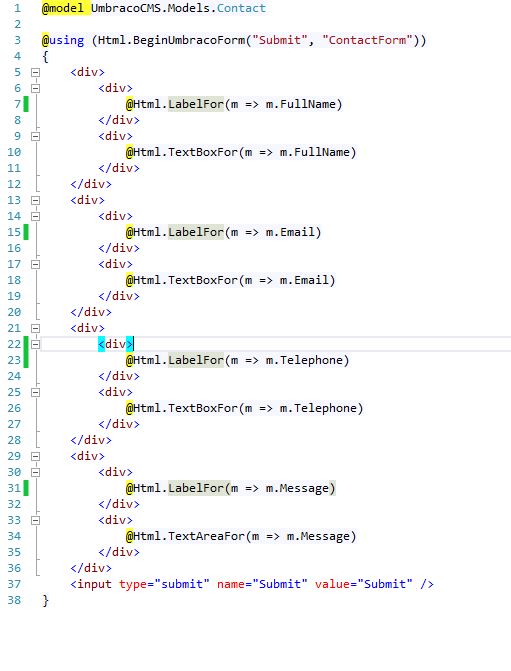Collapse the div block at line 33
This screenshot has width=511, height=671.
(x=36, y=520)
